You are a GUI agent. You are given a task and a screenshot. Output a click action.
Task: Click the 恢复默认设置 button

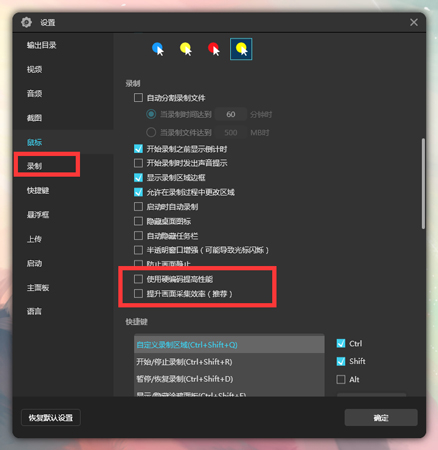tap(51, 418)
